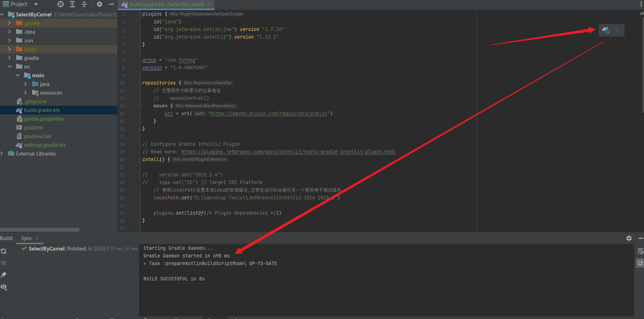Image resolution: width=644 pixels, height=319 pixels.
Task: Hide the Build tool window
Action: pos(641,238)
